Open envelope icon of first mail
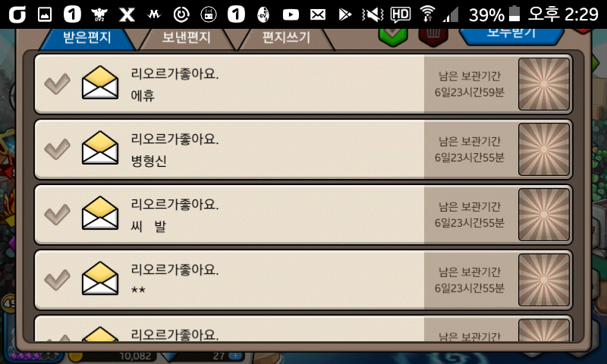The image size is (607, 364). click(100, 83)
